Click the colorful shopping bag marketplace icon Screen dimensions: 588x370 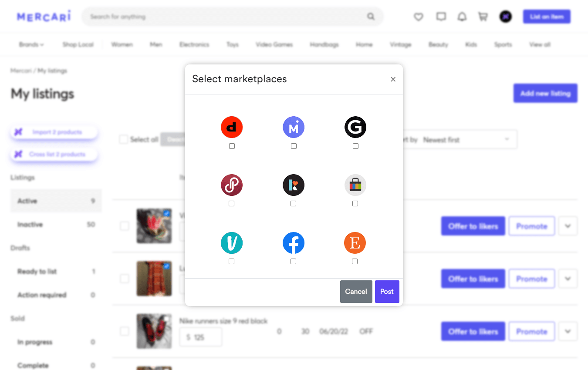[355, 185]
